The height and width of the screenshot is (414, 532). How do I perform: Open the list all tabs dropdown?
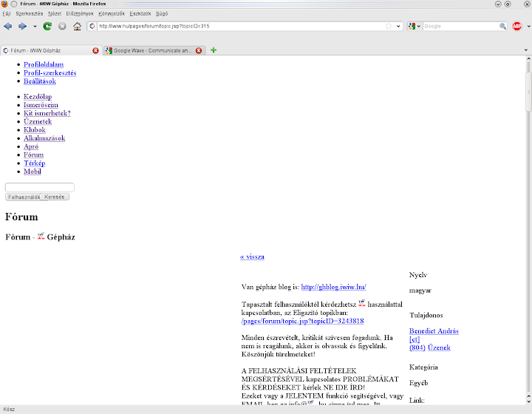[x=526, y=50]
